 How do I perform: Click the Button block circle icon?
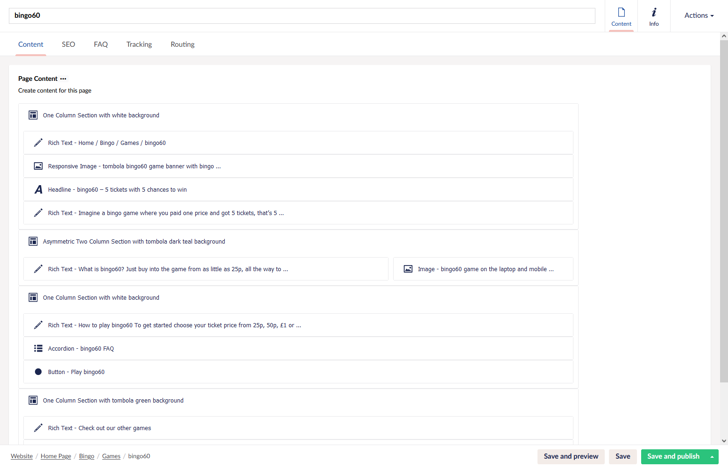pyautogui.click(x=38, y=371)
